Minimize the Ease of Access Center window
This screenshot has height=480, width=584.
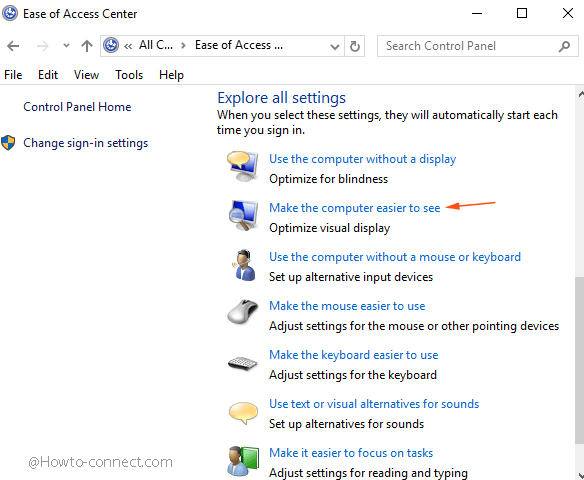477,13
